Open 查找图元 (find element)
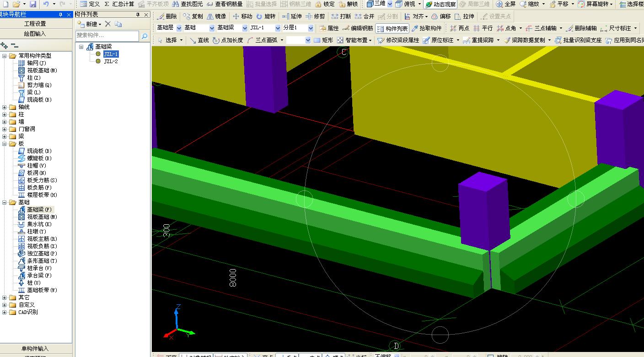This screenshot has height=357, width=644. [x=187, y=4]
